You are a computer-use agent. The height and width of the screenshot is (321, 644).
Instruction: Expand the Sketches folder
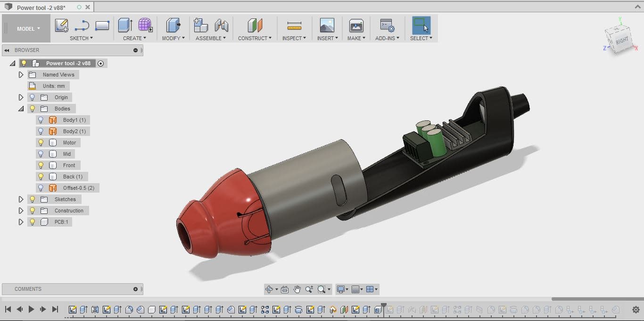pyautogui.click(x=21, y=199)
